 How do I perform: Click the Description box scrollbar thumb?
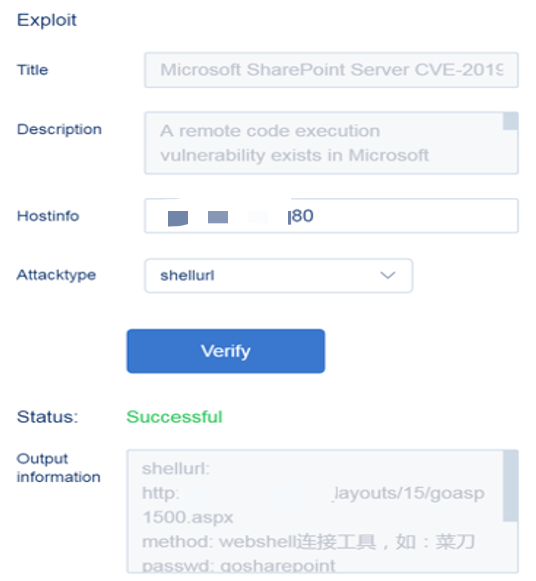(x=510, y=121)
